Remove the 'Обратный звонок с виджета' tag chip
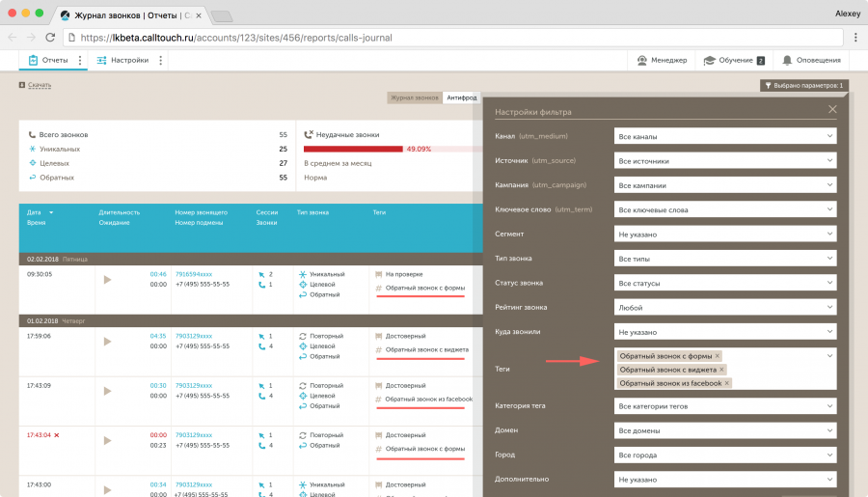This screenshot has height=497, width=868. (720, 370)
